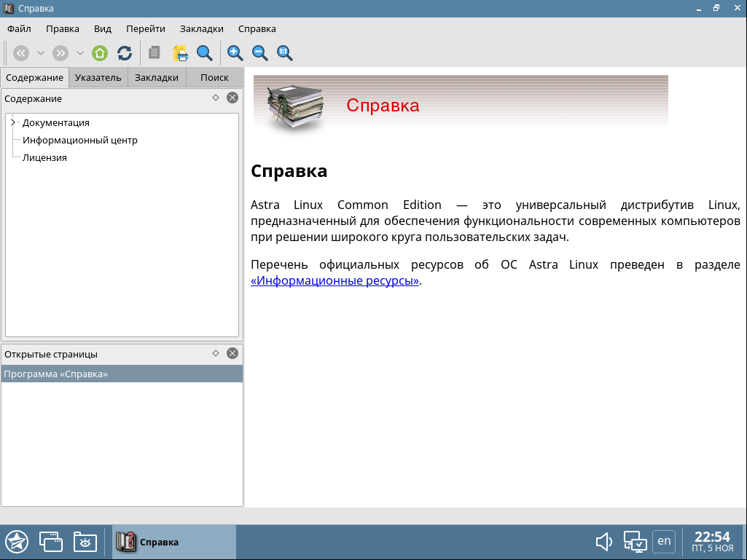Open the Закладки menu in the menu bar
The image size is (747, 560).
200,29
